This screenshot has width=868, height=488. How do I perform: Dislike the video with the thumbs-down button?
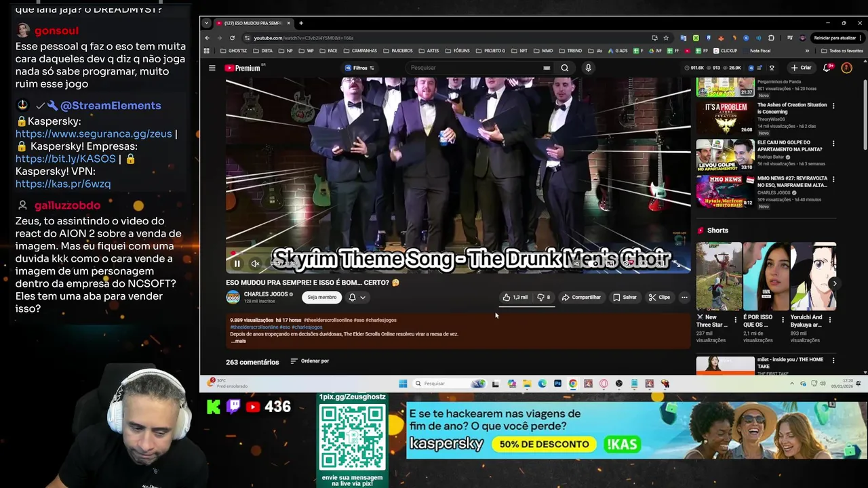coord(543,297)
